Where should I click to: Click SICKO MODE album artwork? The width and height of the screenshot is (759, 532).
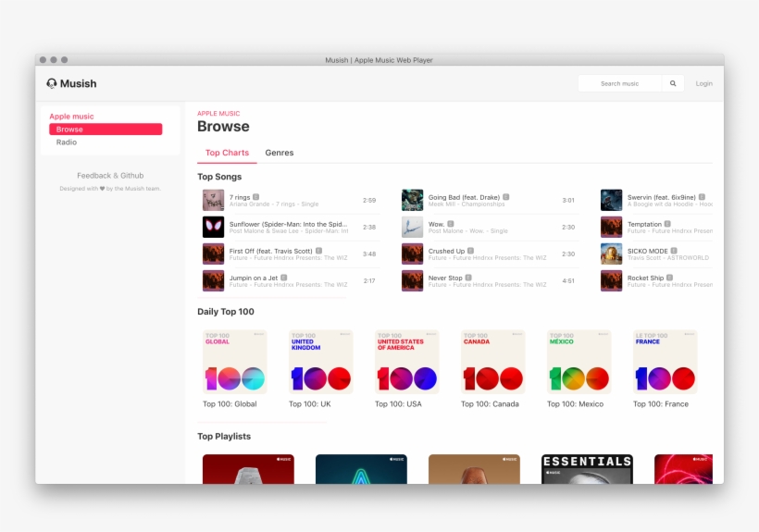tap(611, 254)
